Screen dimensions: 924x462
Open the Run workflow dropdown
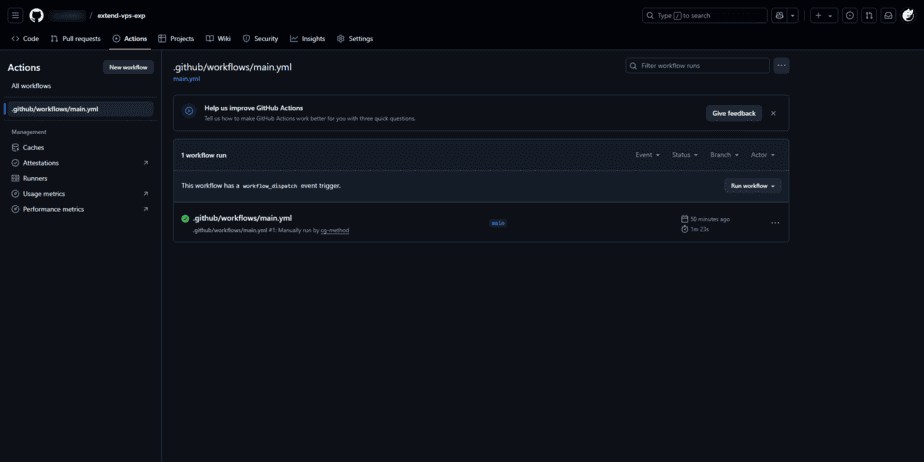click(x=753, y=186)
